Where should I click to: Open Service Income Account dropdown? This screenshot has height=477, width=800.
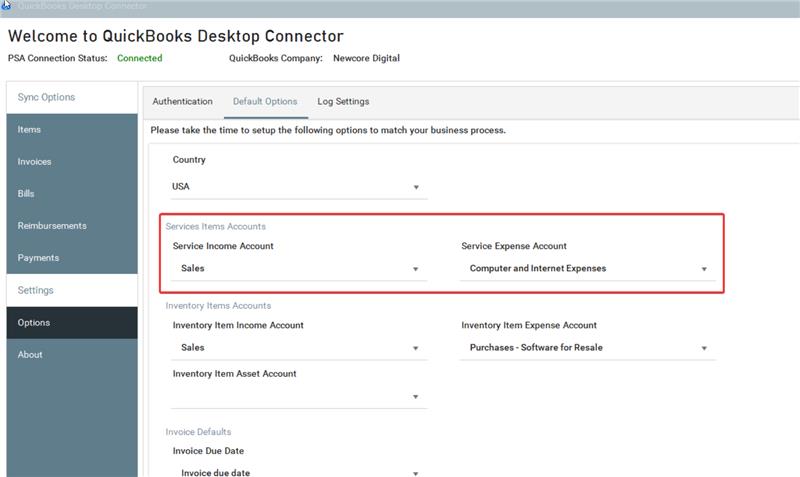[299, 269]
